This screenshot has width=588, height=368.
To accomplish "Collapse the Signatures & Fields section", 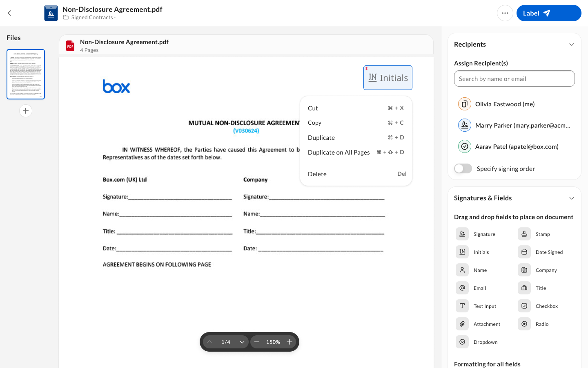I will pos(572,198).
